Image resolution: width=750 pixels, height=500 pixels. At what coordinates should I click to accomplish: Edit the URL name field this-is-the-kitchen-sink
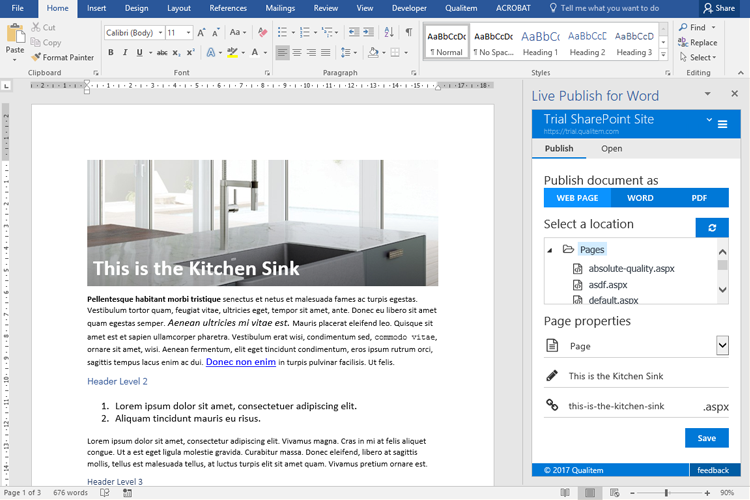tap(636, 406)
